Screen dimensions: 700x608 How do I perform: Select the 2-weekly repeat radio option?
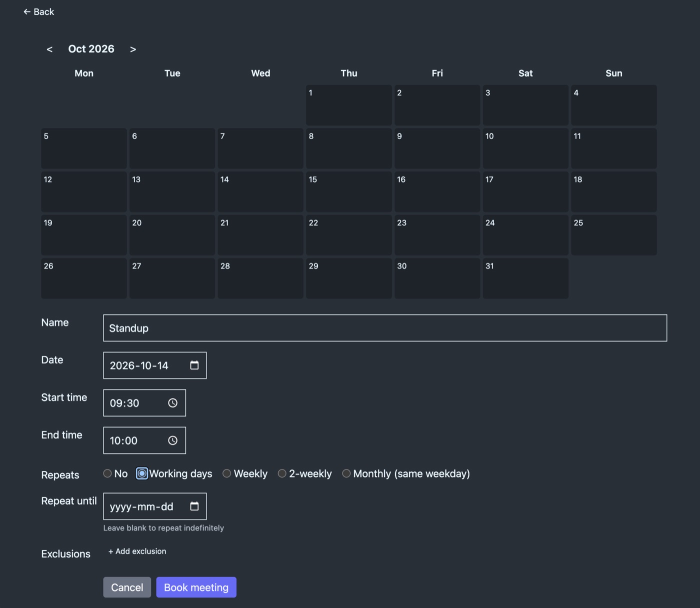pos(282,473)
